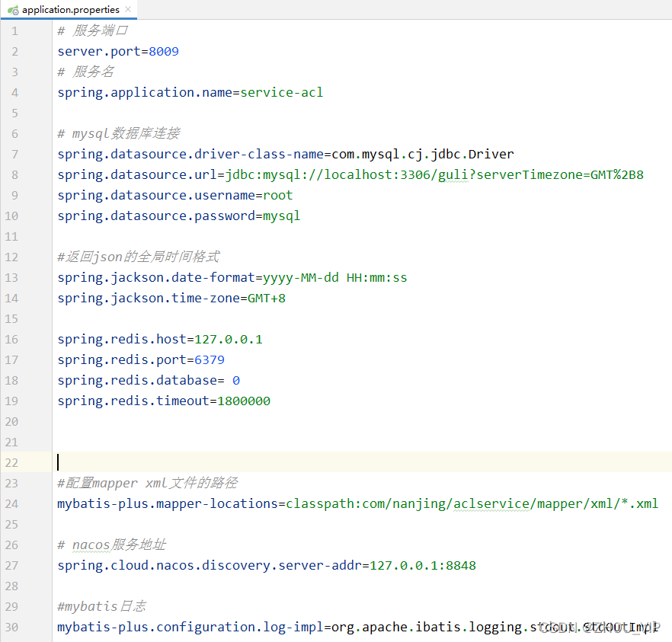Click the Spring leaf icon on the tab
The image size is (672, 642).
[13, 10]
